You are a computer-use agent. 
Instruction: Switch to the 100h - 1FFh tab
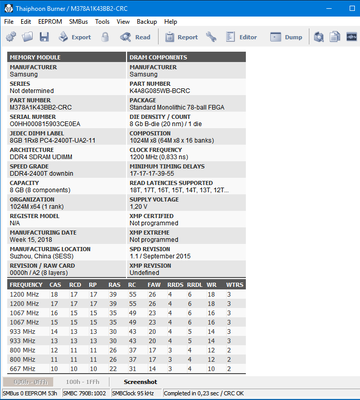pos(82,382)
